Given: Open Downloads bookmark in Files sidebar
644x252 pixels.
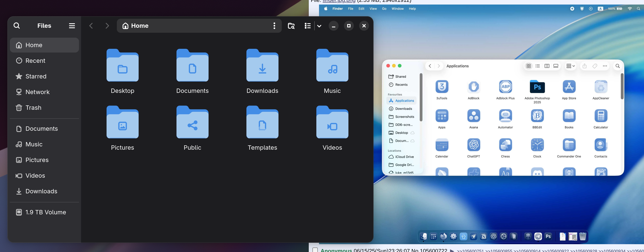Looking at the screenshot, I should point(44,191).
